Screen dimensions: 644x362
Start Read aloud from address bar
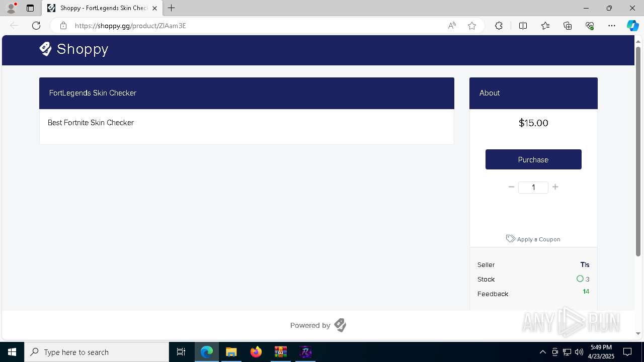pos(452,26)
